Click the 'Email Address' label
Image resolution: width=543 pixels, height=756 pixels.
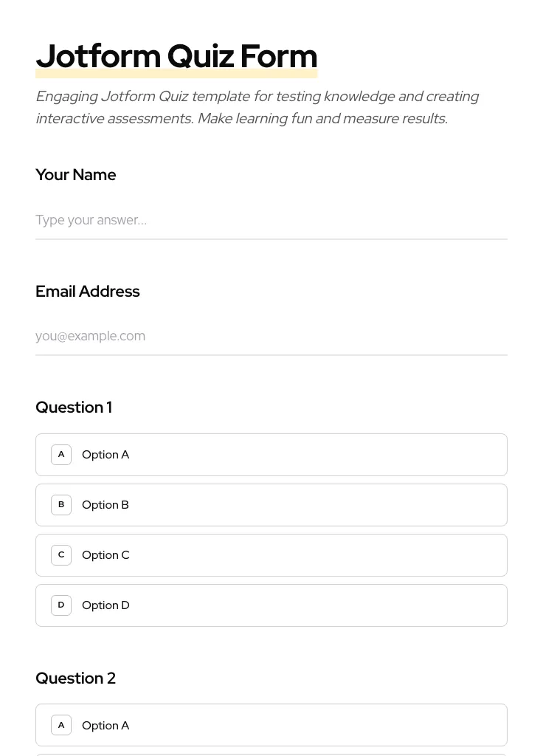point(87,291)
